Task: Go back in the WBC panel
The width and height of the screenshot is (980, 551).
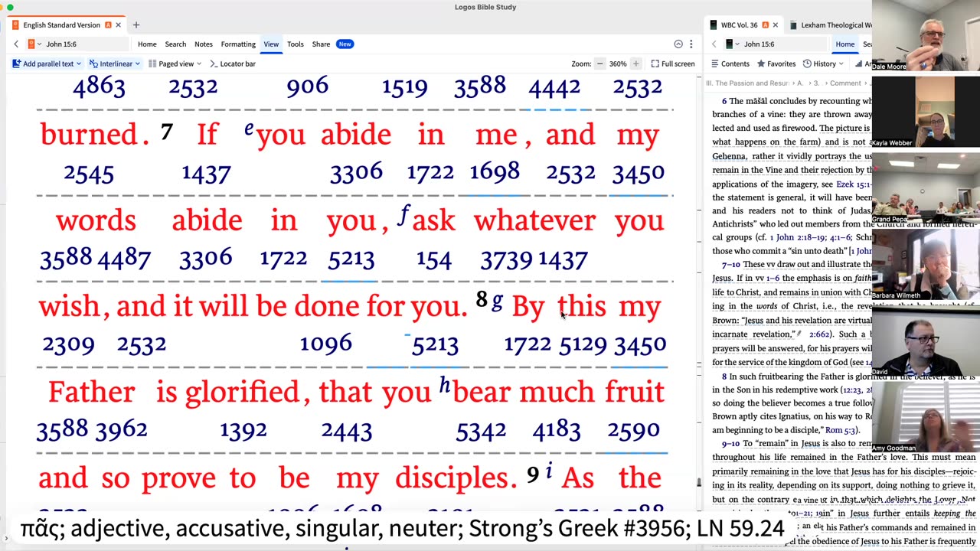Action: (714, 44)
